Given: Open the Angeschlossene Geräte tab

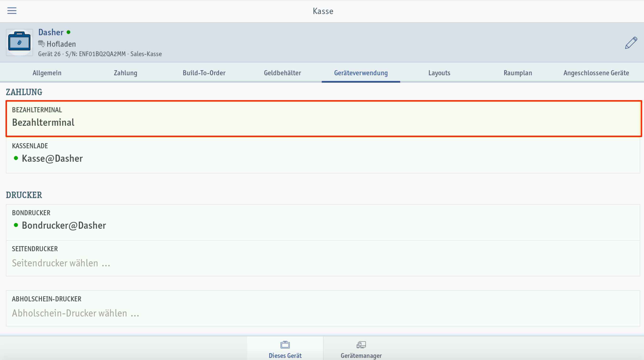Looking at the screenshot, I should (596, 73).
